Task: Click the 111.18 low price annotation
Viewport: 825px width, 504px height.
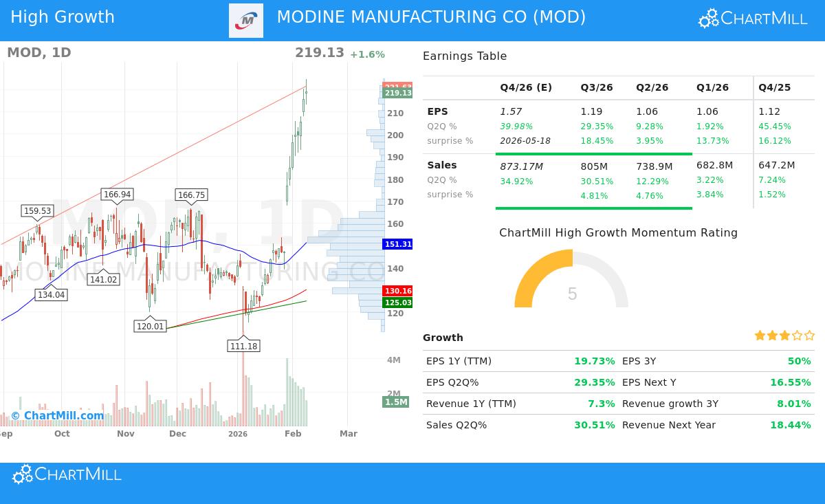Action: point(244,346)
